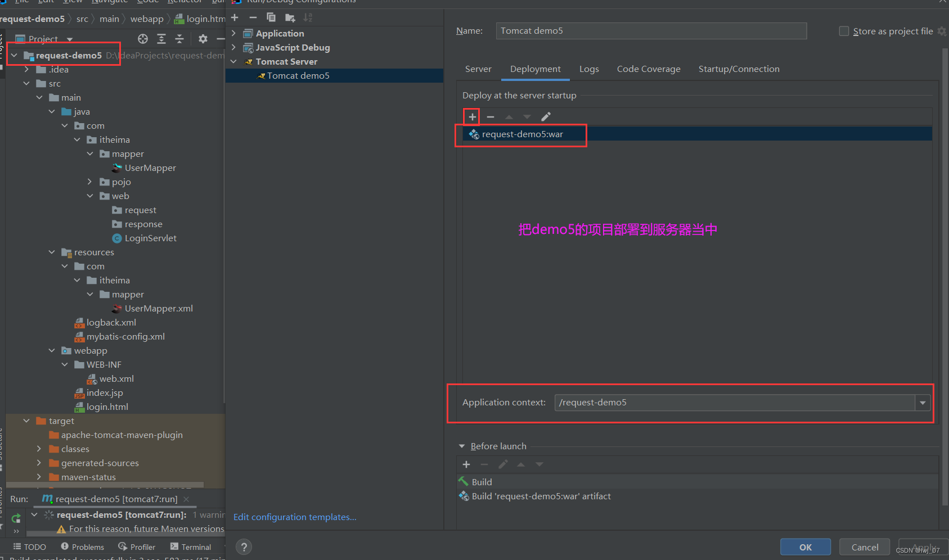Expand all in Project panel
The height and width of the screenshot is (560, 949).
[161, 39]
